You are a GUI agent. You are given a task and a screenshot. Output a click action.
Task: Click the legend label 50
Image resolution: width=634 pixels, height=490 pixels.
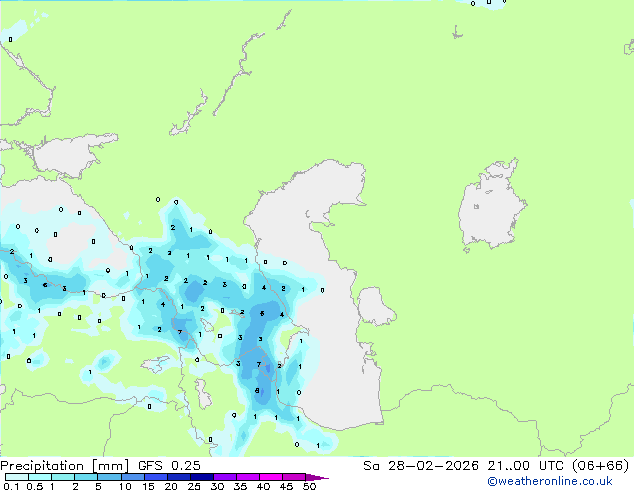coord(310,486)
